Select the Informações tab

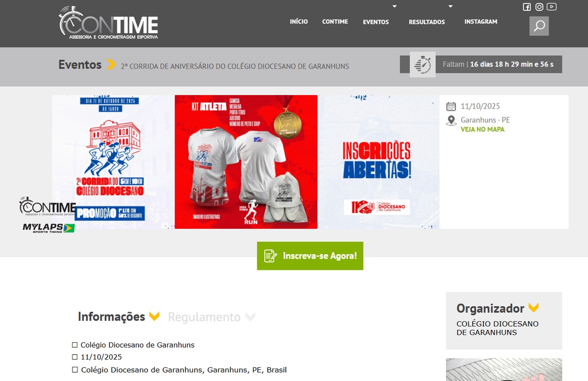tap(111, 317)
